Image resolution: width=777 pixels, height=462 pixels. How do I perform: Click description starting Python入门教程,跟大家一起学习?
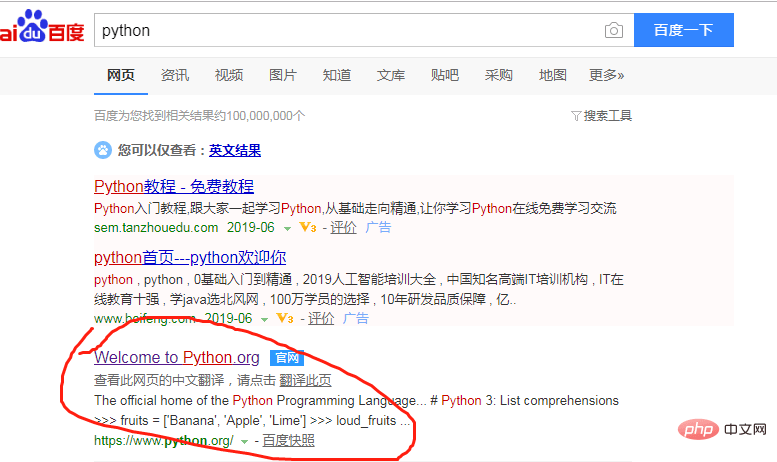coord(355,208)
